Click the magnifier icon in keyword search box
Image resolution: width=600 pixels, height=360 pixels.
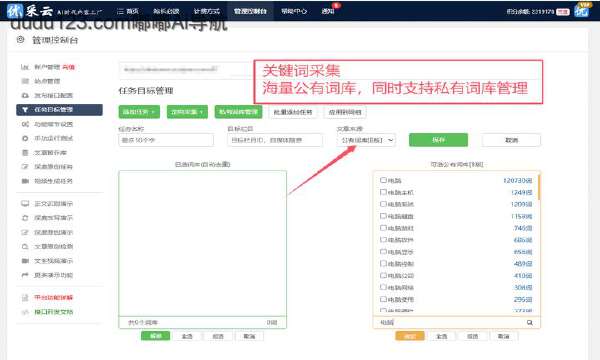530,323
